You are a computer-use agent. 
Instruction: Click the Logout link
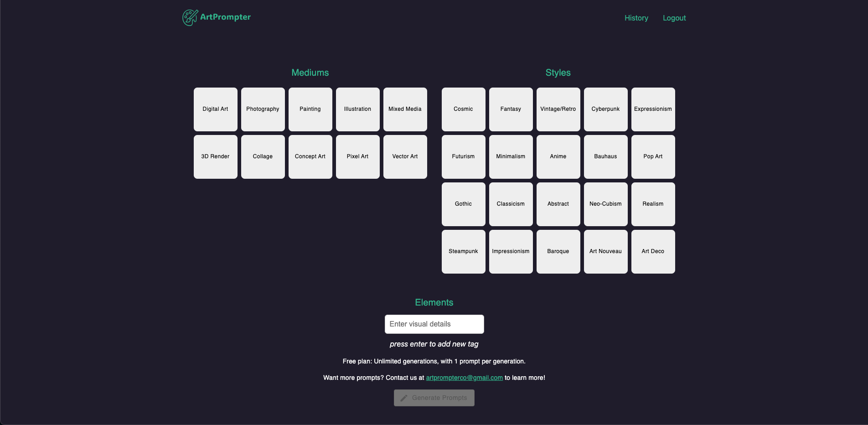[x=674, y=18]
